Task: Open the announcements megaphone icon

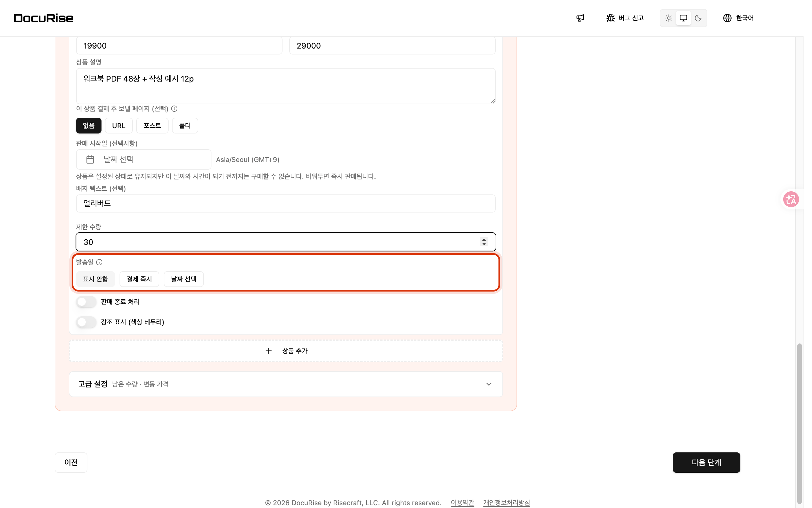Action: [580, 18]
